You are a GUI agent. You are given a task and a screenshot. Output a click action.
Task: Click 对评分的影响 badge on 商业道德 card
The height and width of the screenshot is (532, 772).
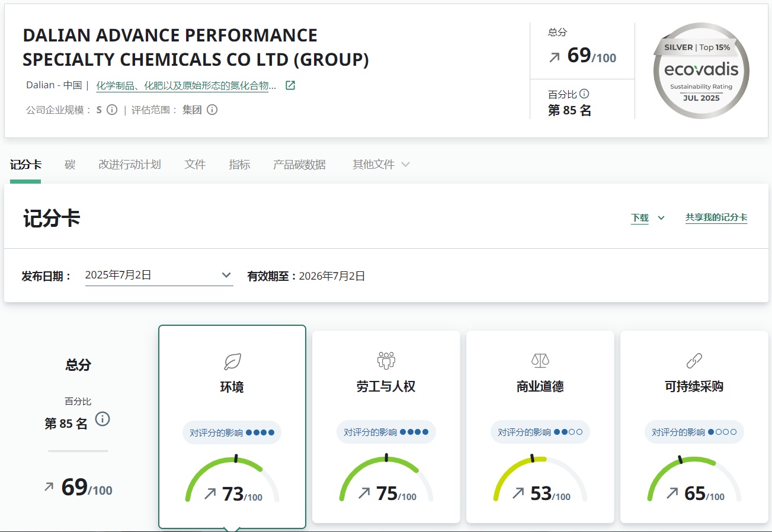pos(540,432)
